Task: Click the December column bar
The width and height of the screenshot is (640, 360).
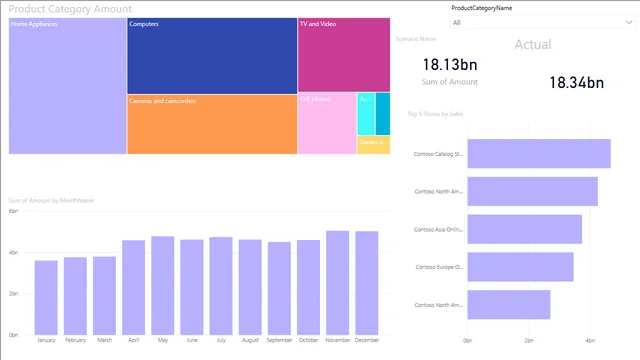Action: click(x=367, y=283)
